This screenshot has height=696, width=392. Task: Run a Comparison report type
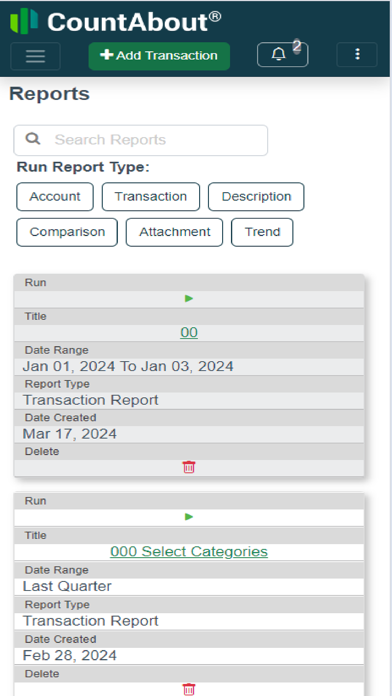tap(67, 232)
